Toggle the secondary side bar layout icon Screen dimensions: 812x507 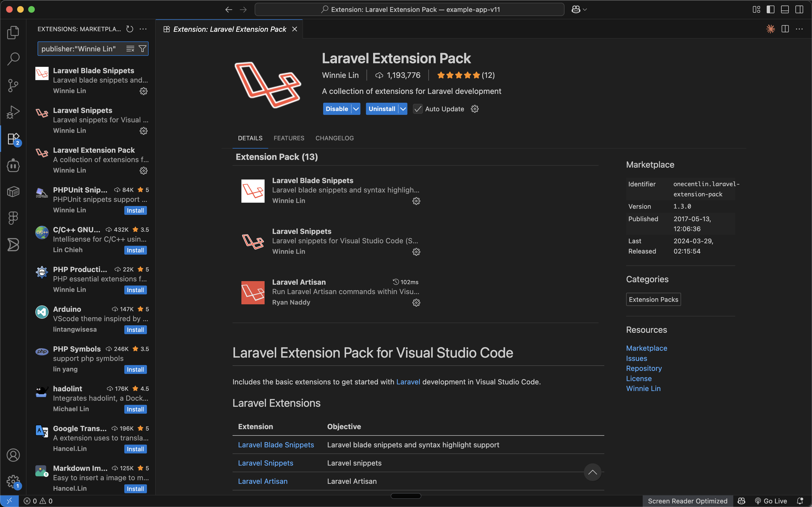[799, 9]
